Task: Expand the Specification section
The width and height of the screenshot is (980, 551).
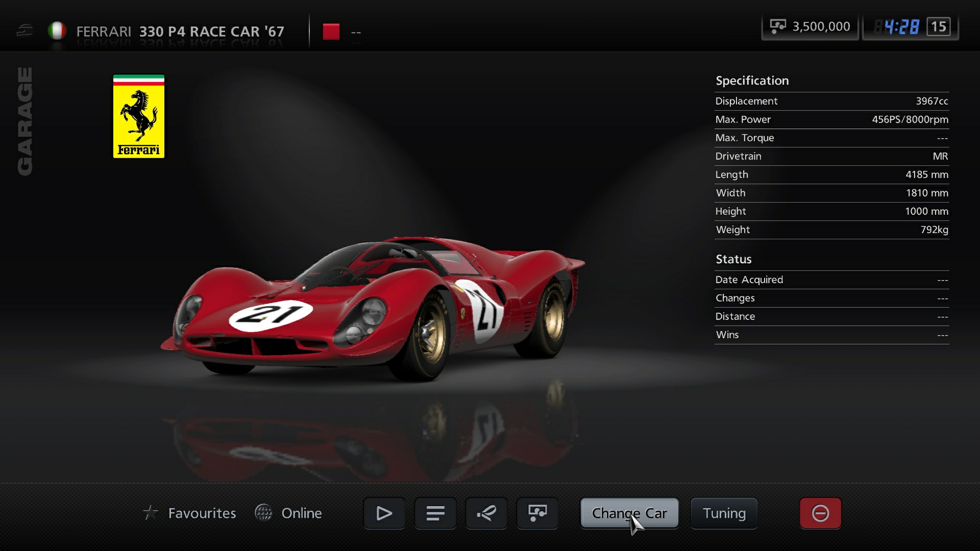Action: click(x=752, y=80)
